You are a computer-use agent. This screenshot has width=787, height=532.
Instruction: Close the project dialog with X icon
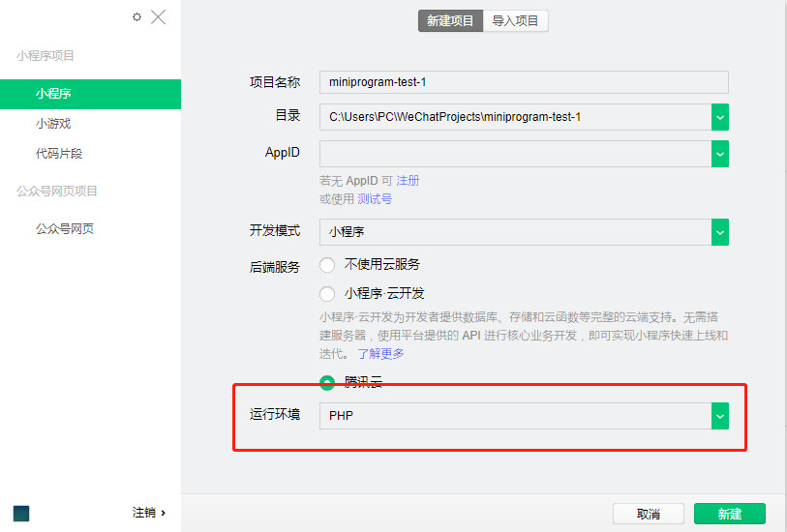coord(158,17)
